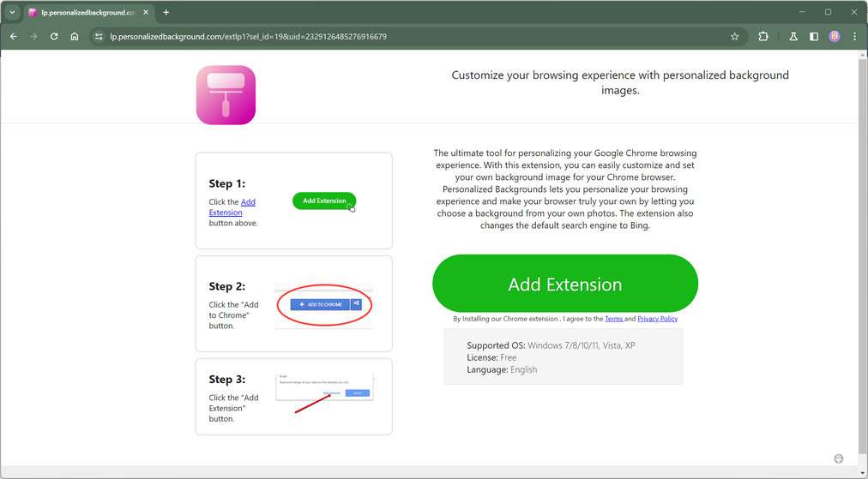Click the 'Language: English' line
The width and height of the screenshot is (868, 479).
[x=502, y=369]
